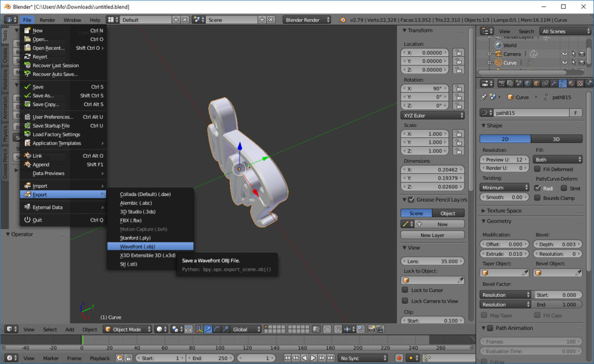Open the No Sync playback dropdown

point(363,358)
